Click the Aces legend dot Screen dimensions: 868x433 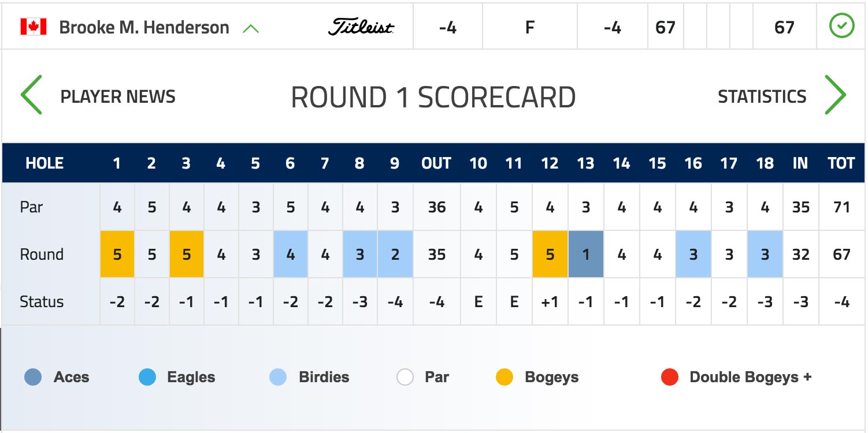click(x=33, y=378)
